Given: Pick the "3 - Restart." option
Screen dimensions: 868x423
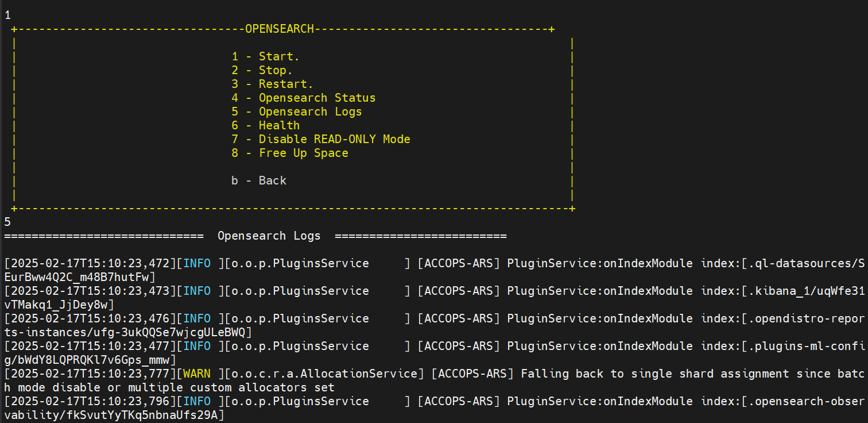Looking at the screenshot, I should pyautogui.click(x=272, y=84).
